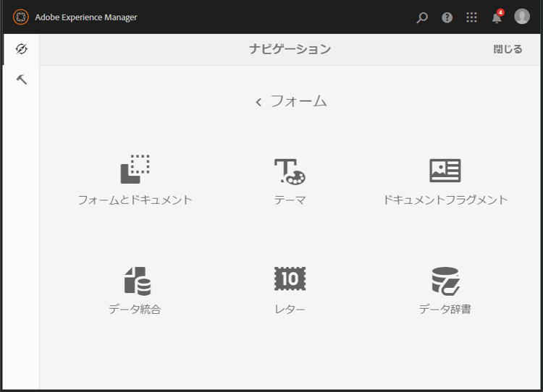The height and width of the screenshot is (392, 543).
Task: Click the レター label
Action: pos(290,309)
